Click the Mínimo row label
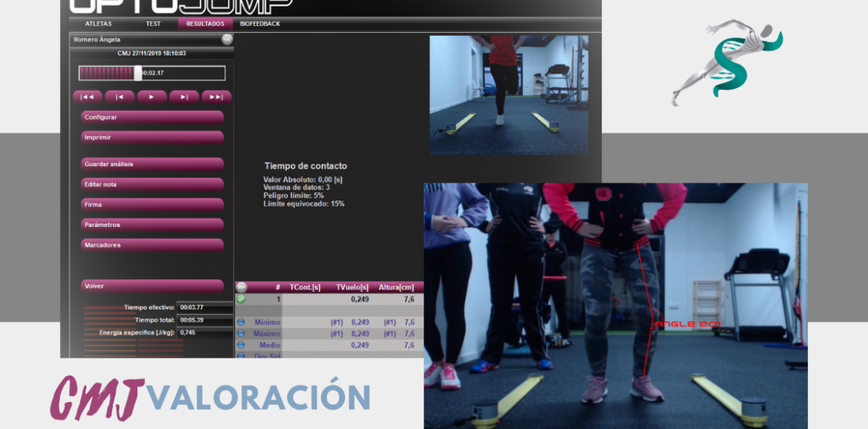This screenshot has width=868, height=429. pos(267,322)
